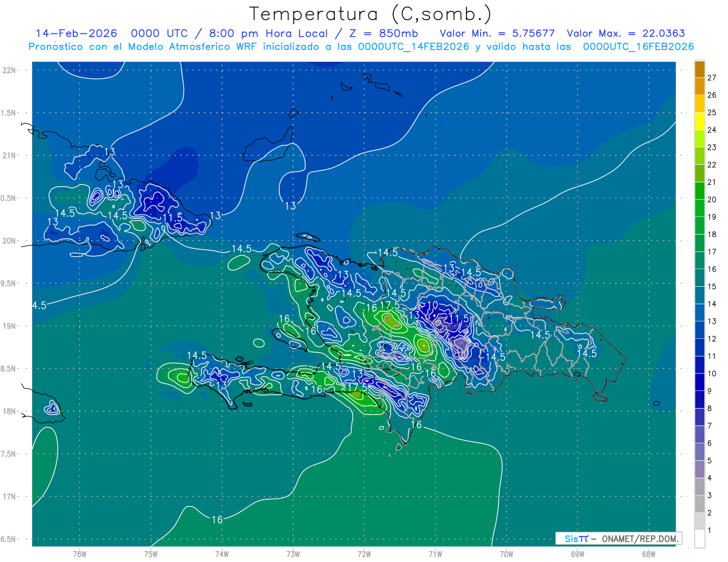Select the 20 label on the color legend
This screenshot has width=728, height=562.
coord(712,199)
